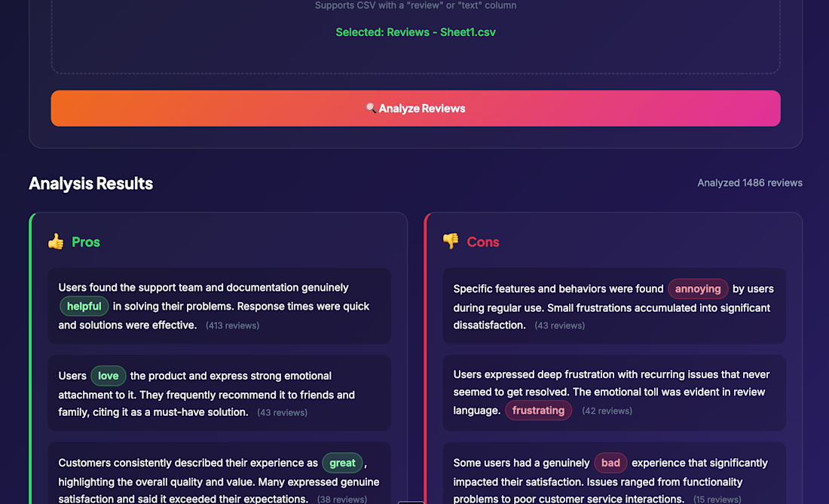Click the Cons section heading
Viewport: 829px width, 504px height.
coord(483,242)
